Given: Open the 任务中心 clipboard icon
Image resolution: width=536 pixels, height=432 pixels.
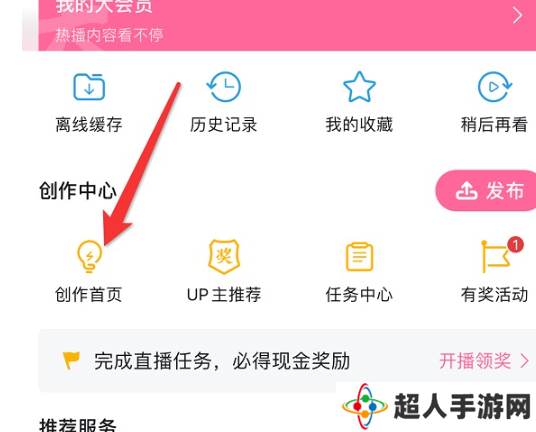Looking at the screenshot, I should 359,256.
